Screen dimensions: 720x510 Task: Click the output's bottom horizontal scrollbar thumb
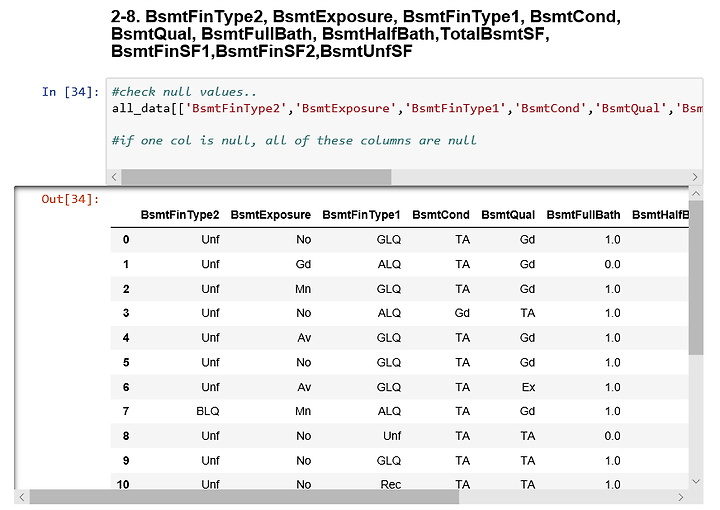click(x=244, y=497)
